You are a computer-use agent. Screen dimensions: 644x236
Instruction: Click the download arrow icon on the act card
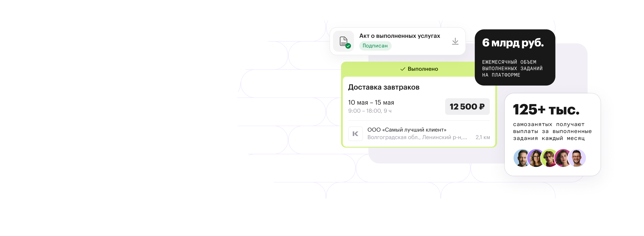pyautogui.click(x=455, y=41)
